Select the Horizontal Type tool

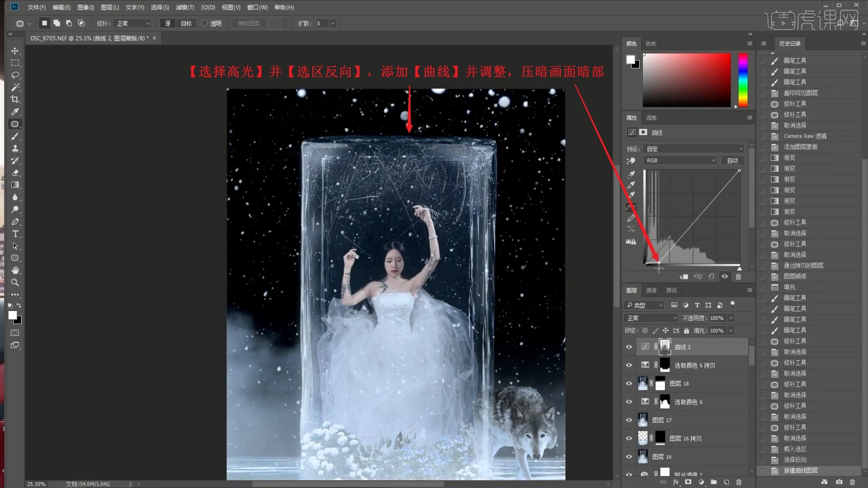click(15, 234)
